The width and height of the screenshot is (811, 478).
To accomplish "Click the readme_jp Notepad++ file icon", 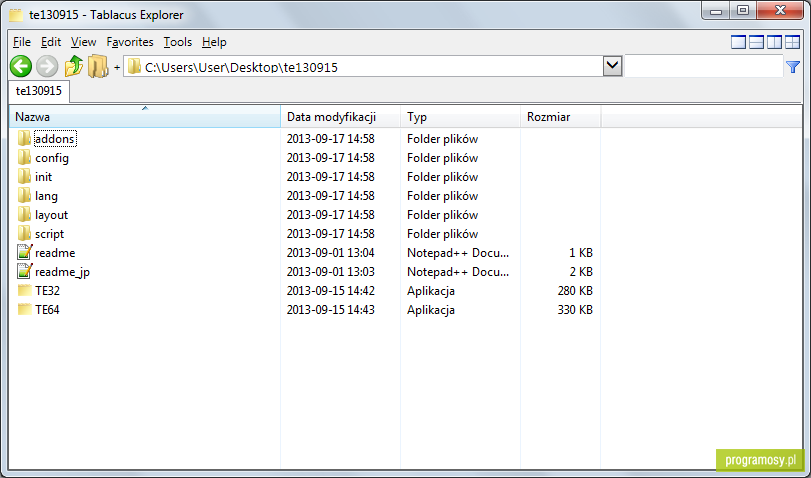I will pos(24,272).
